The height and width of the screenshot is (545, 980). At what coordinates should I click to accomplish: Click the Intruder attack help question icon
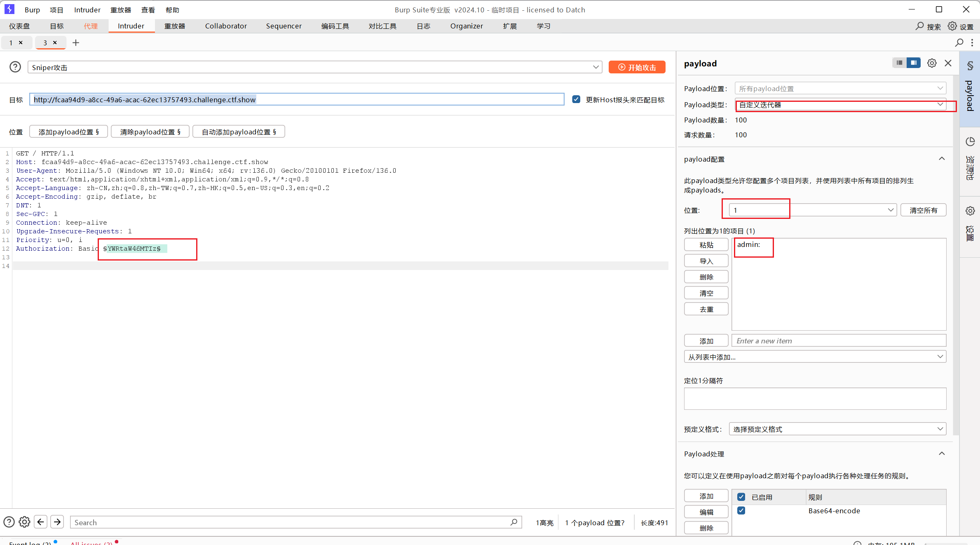click(15, 67)
